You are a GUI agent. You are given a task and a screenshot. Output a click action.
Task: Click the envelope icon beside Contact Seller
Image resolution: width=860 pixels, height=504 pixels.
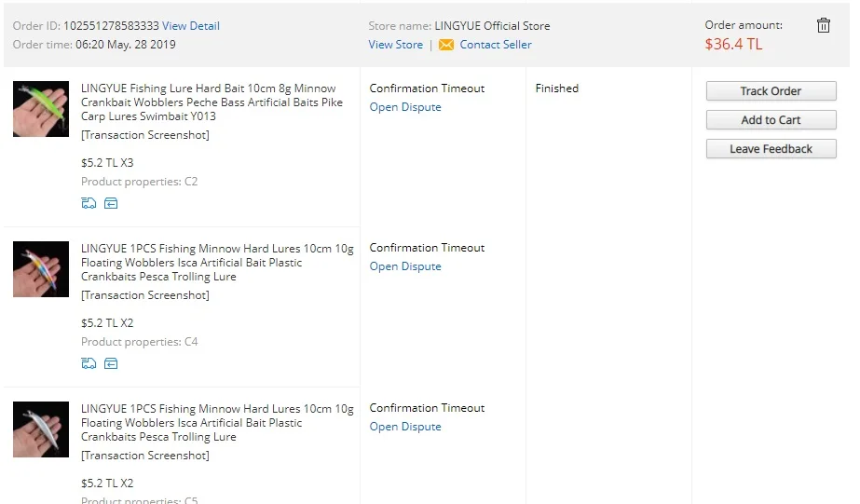click(446, 45)
